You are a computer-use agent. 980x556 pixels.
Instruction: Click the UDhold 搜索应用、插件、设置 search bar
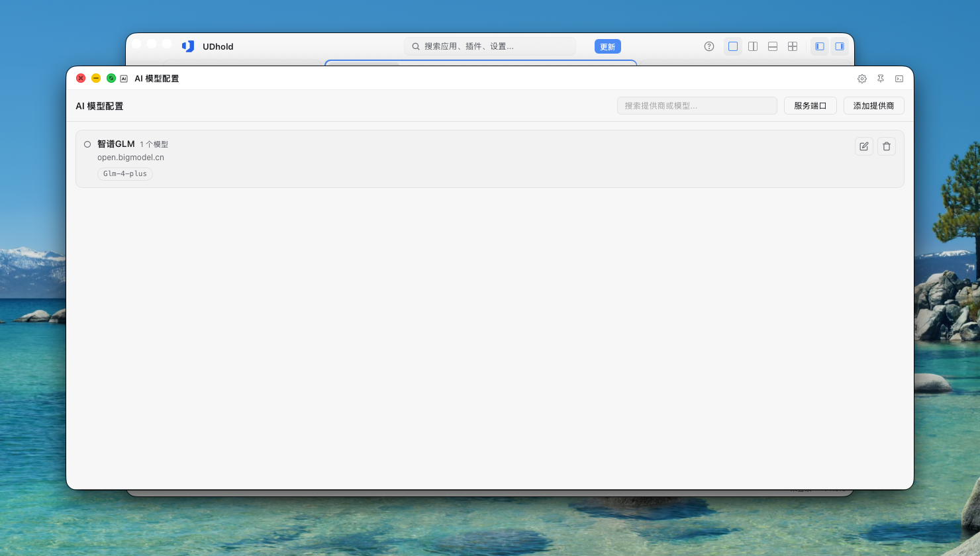(490, 46)
